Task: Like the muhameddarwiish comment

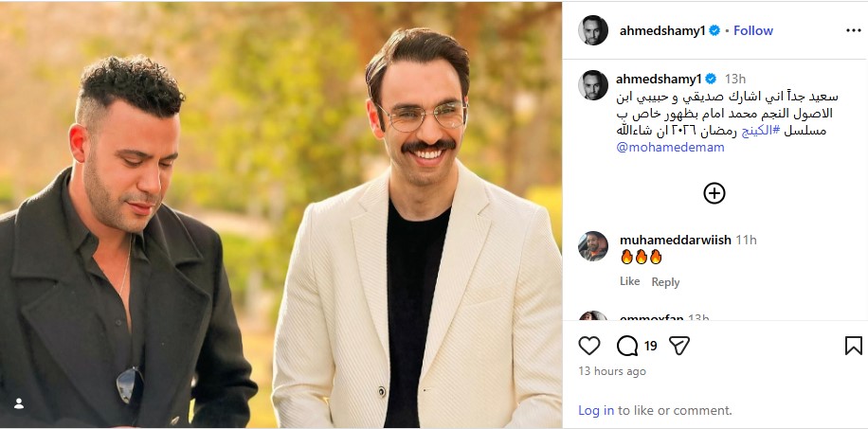Action: (x=629, y=281)
